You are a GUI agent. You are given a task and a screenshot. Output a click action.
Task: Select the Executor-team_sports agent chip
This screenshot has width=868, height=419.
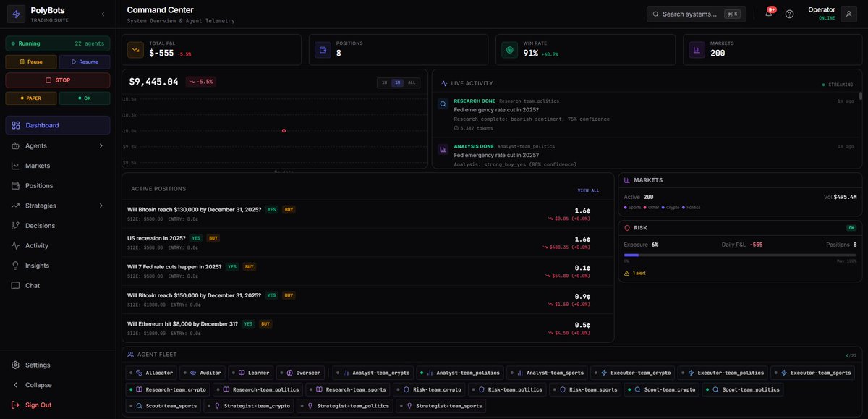pos(814,373)
